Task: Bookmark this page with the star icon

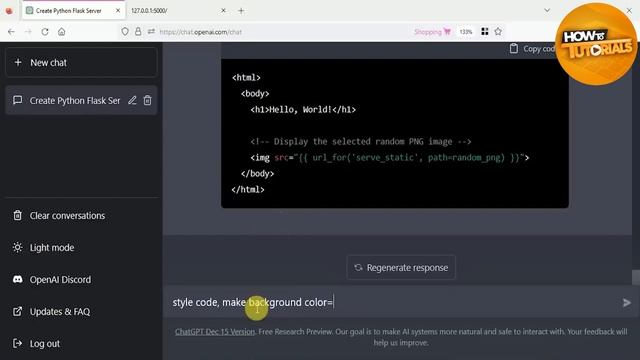Action: coord(498,31)
